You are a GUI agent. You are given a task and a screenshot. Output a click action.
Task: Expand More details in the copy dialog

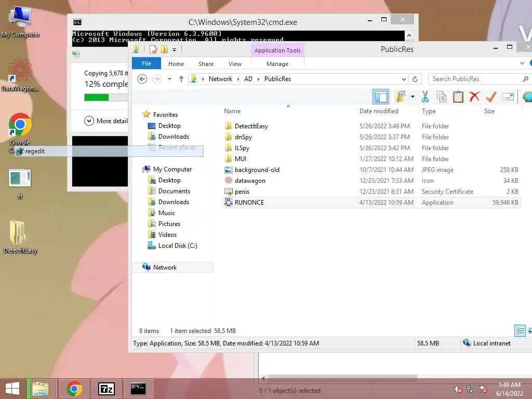click(106, 121)
